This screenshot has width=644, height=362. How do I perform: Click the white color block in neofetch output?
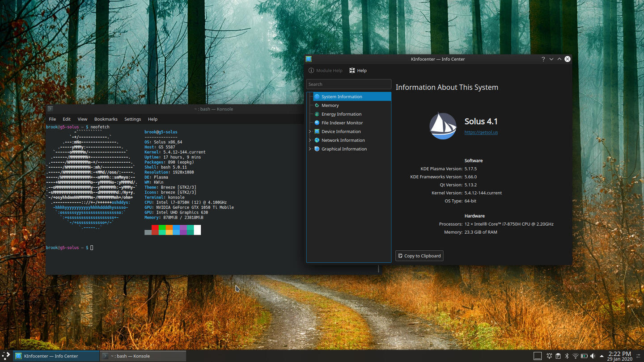(197, 230)
